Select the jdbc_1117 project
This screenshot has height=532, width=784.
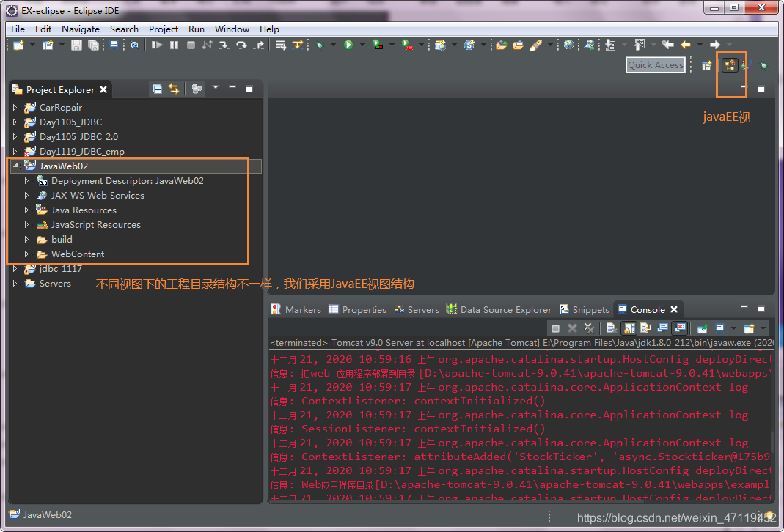click(60, 269)
